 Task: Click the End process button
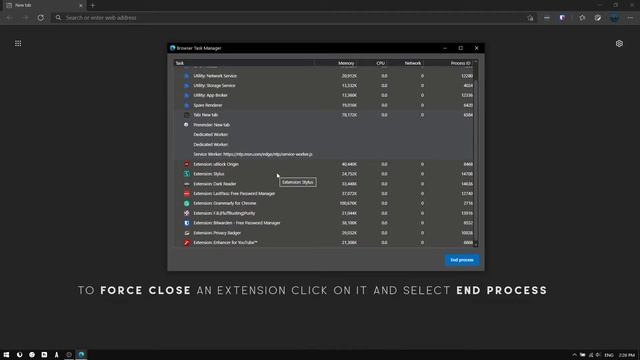coord(462,260)
